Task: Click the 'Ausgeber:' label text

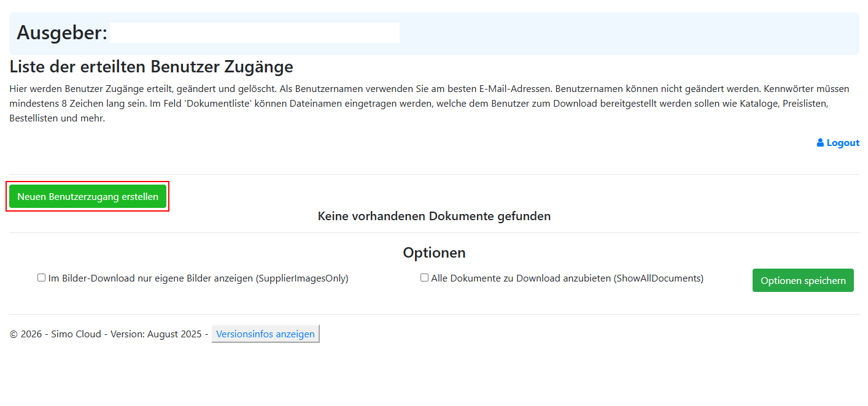Action: [62, 33]
